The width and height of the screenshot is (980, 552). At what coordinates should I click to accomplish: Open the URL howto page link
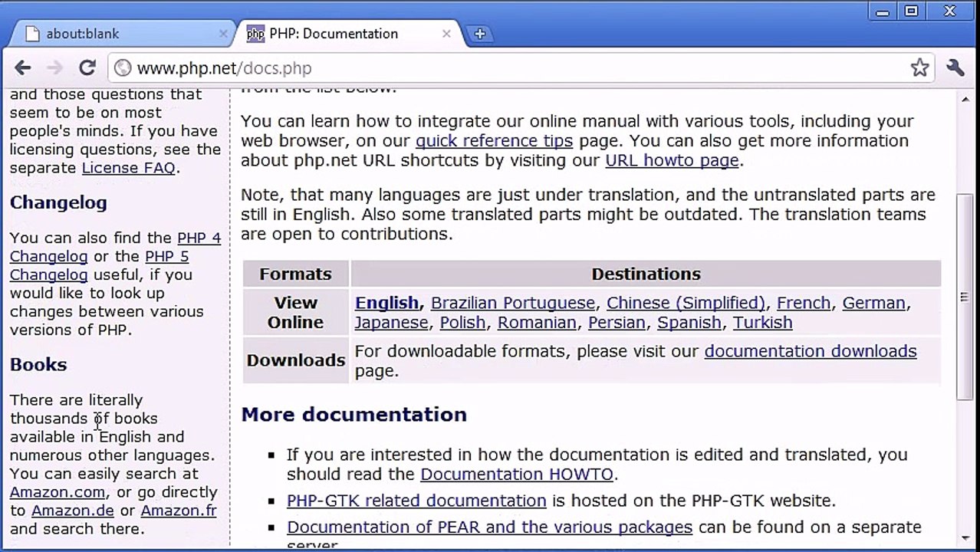(672, 161)
